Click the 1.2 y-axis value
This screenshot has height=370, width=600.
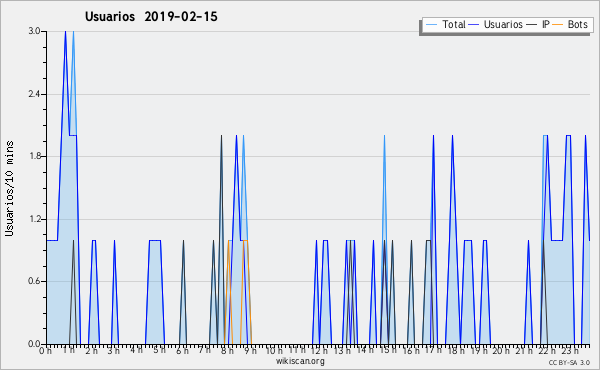(x=34, y=219)
